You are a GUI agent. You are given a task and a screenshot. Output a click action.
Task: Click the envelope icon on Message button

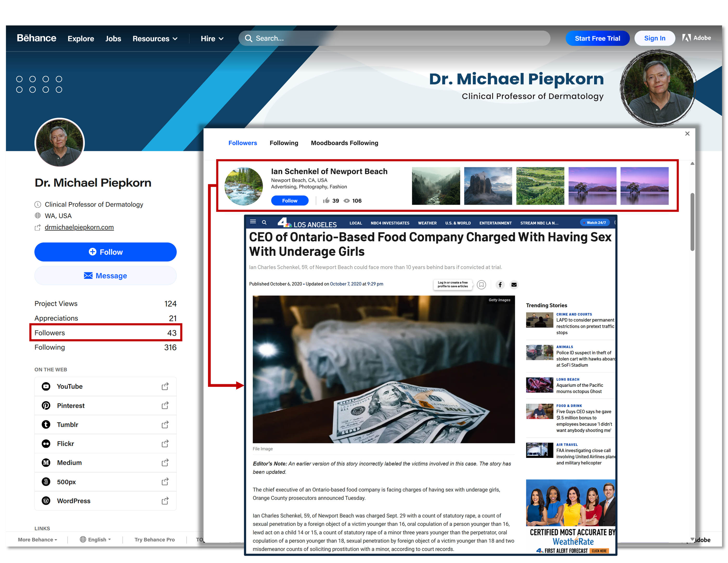(x=88, y=276)
